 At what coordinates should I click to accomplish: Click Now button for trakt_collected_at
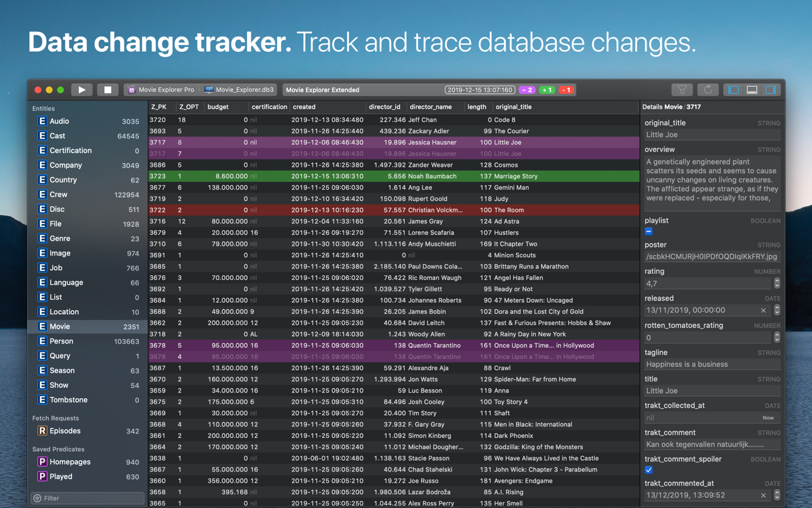768,418
